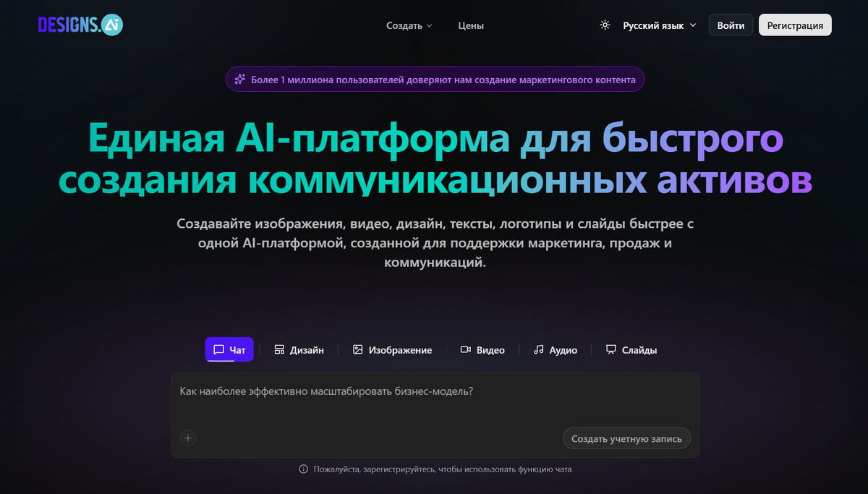Click the sparkle icon in the banner
The image size is (868, 494).
point(240,80)
